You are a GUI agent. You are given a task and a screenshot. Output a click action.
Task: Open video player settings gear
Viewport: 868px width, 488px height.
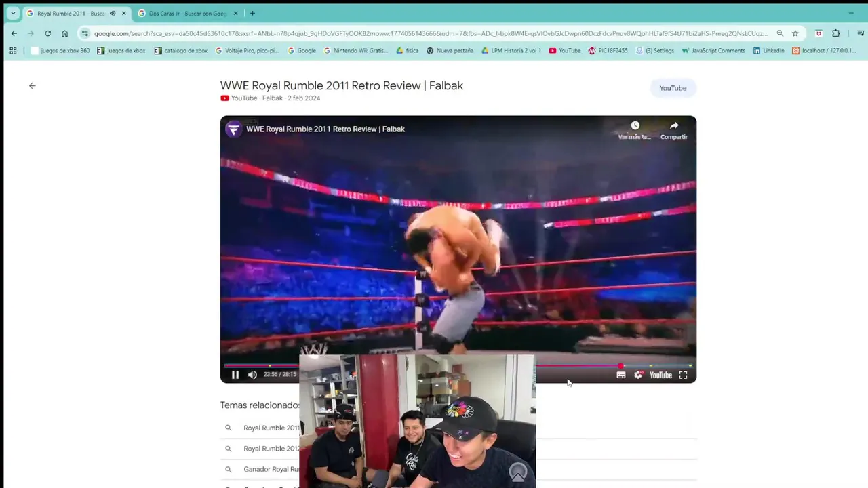(638, 375)
